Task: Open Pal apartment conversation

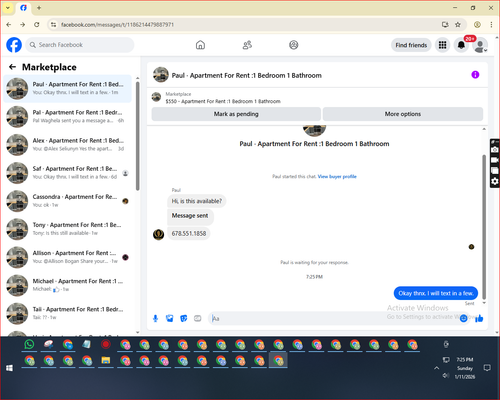Action: [68, 117]
